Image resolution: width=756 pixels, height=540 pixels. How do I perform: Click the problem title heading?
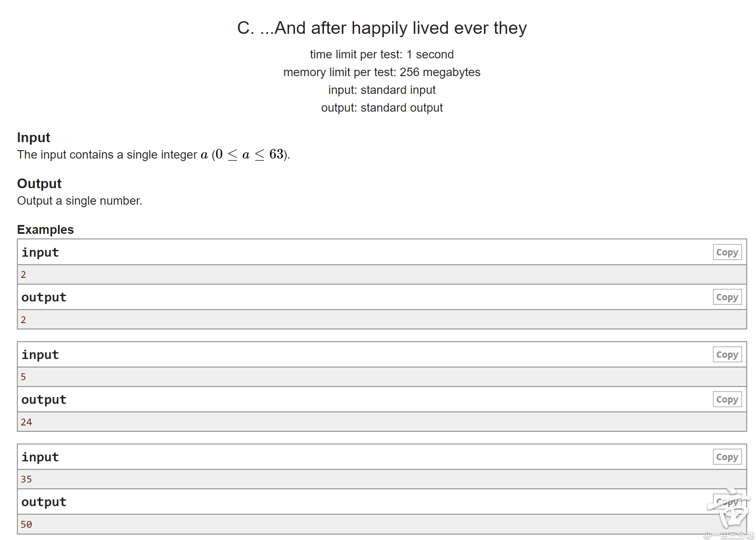382,28
